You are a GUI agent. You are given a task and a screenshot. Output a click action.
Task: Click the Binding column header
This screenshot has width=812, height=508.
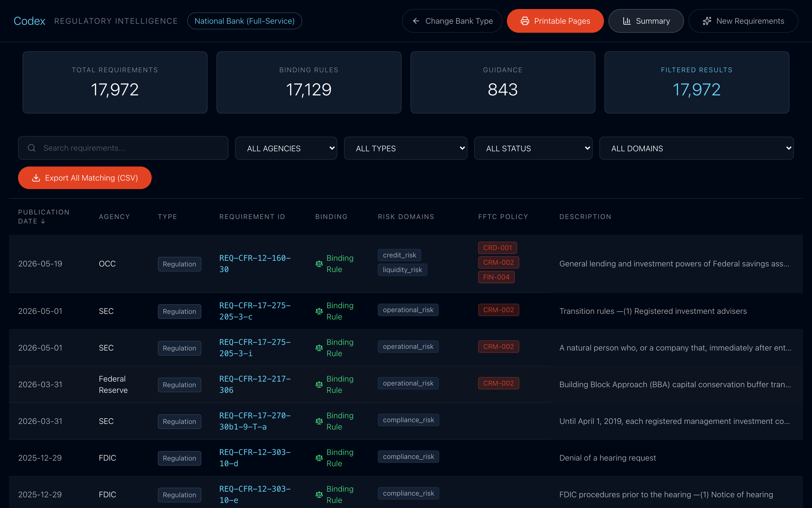tap(331, 217)
